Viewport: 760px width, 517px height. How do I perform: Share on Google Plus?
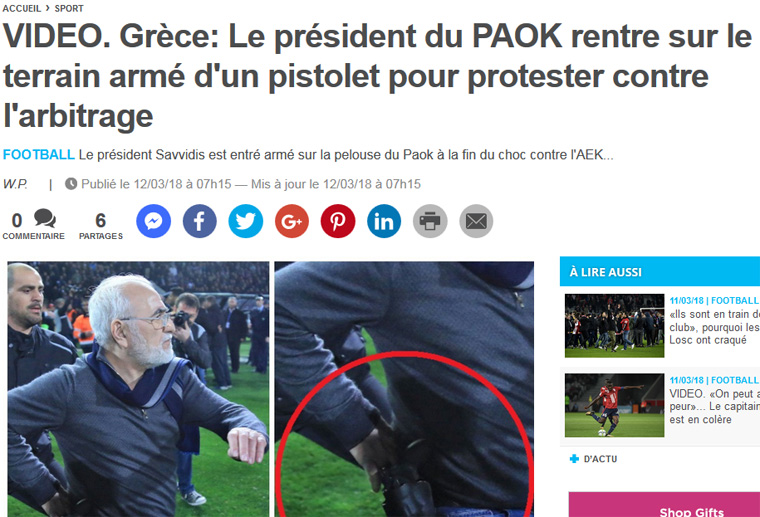point(292,221)
